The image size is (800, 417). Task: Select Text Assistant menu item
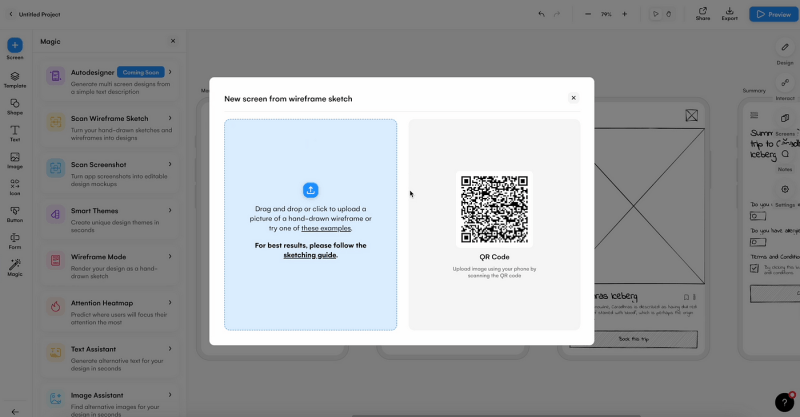click(109, 358)
